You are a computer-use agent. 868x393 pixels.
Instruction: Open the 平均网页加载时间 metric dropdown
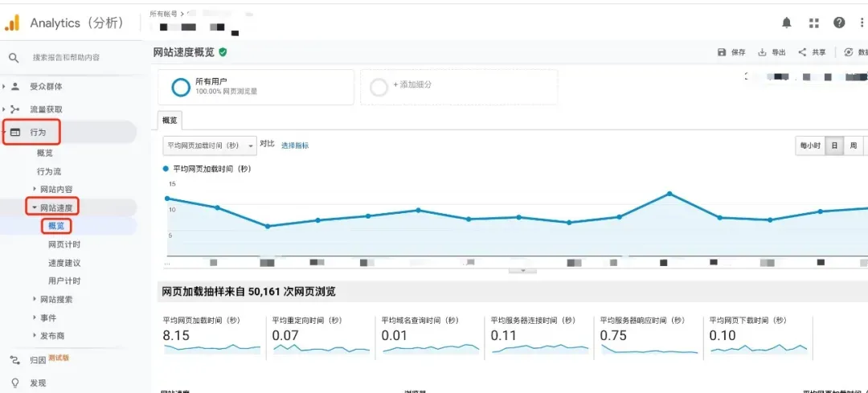(x=210, y=145)
